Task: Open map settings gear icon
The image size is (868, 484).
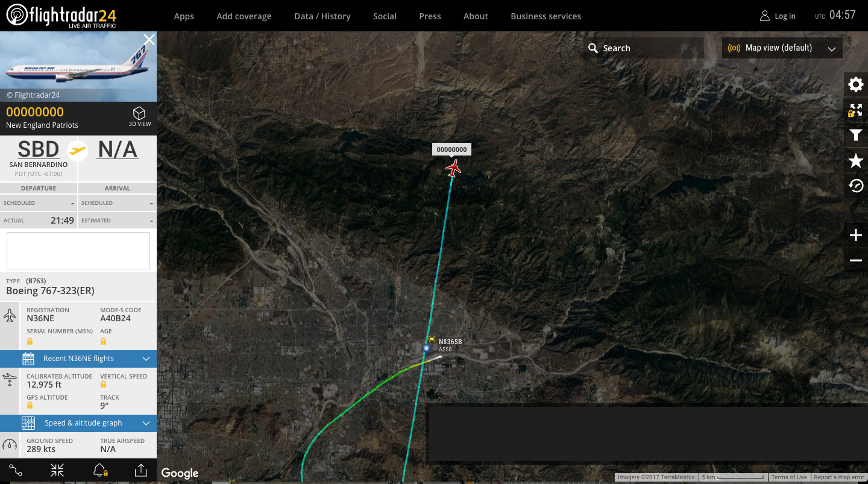Action: (x=855, y=84)
